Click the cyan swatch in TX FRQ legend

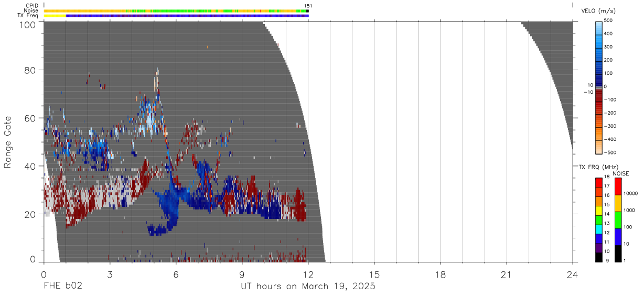click(x=599, y=229)
